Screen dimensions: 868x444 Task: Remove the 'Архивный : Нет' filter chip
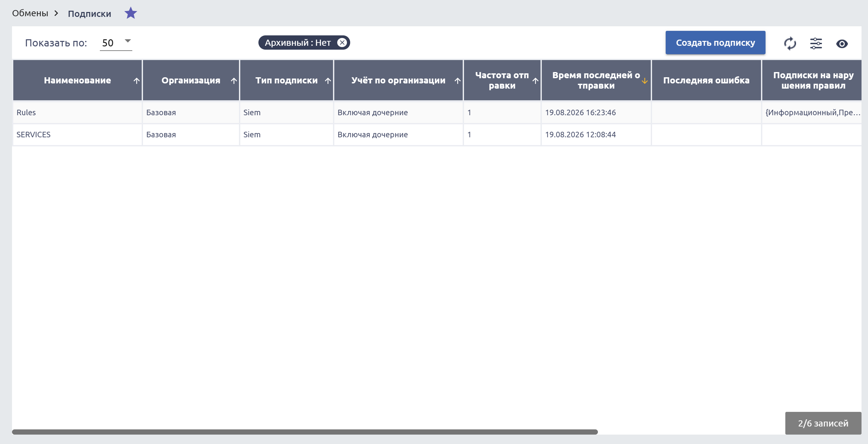pos(342,43)
